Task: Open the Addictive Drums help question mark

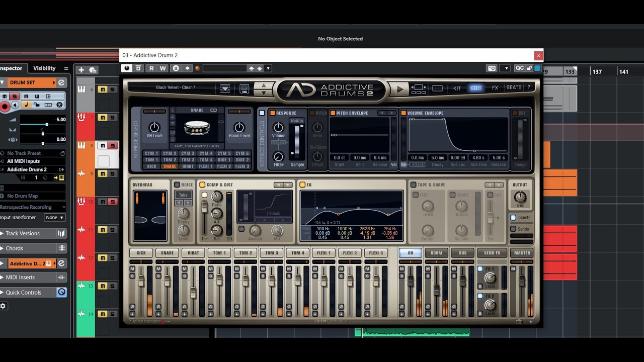Action: click(528, 87)
